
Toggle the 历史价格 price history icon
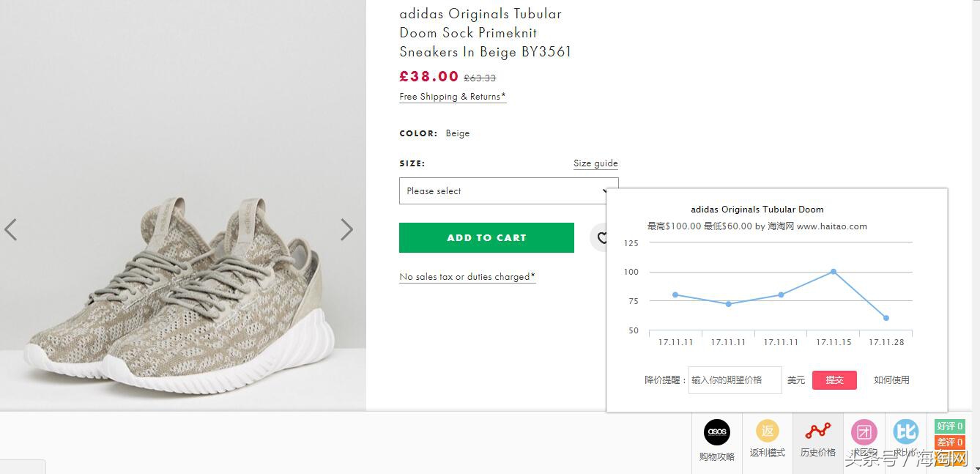click(817, 432)
